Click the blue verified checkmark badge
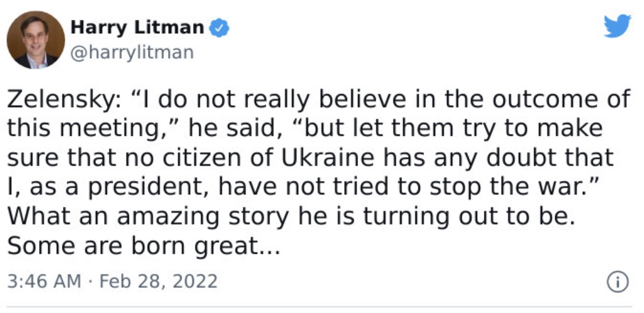 coord(219,28)
